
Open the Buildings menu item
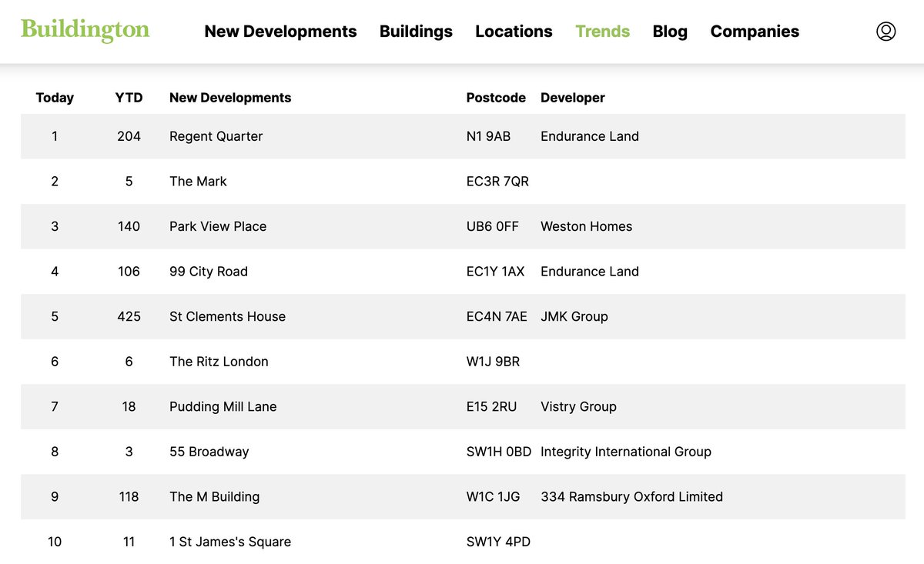point(416,32)
